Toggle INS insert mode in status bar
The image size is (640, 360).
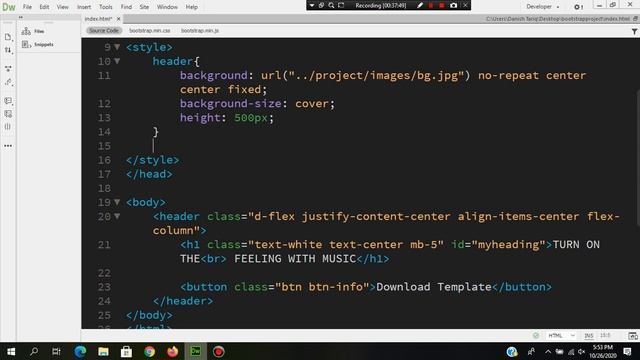(589, 336)
